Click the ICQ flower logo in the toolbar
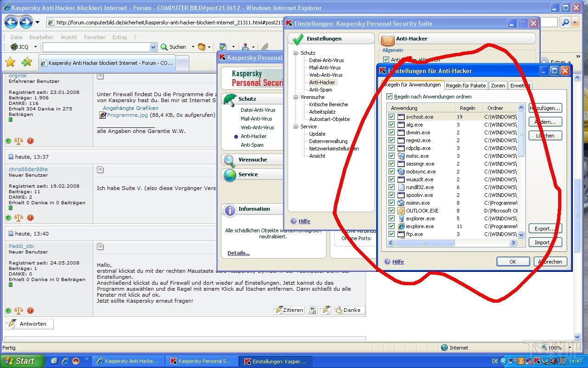 [14, 47]
